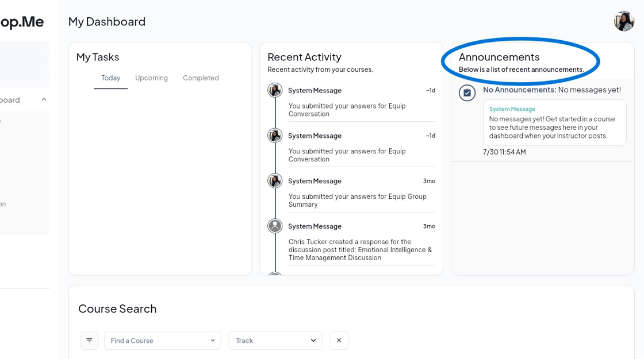Collapse the sidebar dashboard section chevron
This screenshot has width=644, height=359.
click(x=44, y=100)
